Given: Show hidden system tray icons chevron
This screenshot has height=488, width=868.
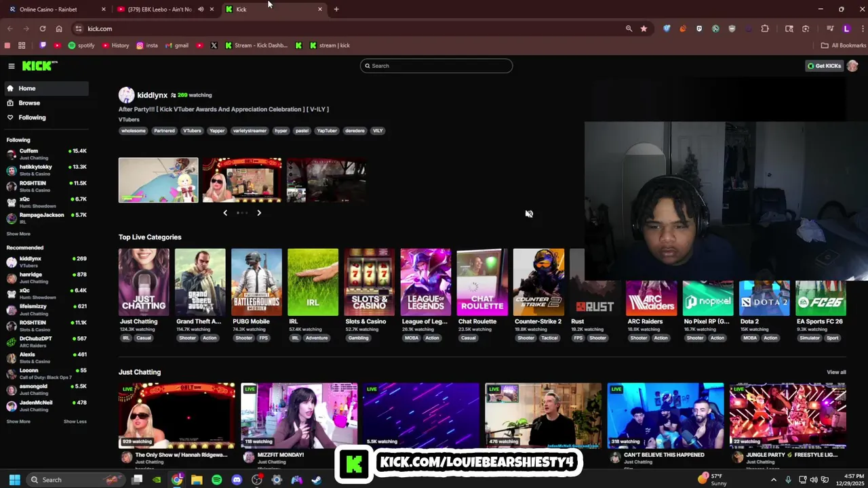Looking at the screenshot, I should coord(773,480).
